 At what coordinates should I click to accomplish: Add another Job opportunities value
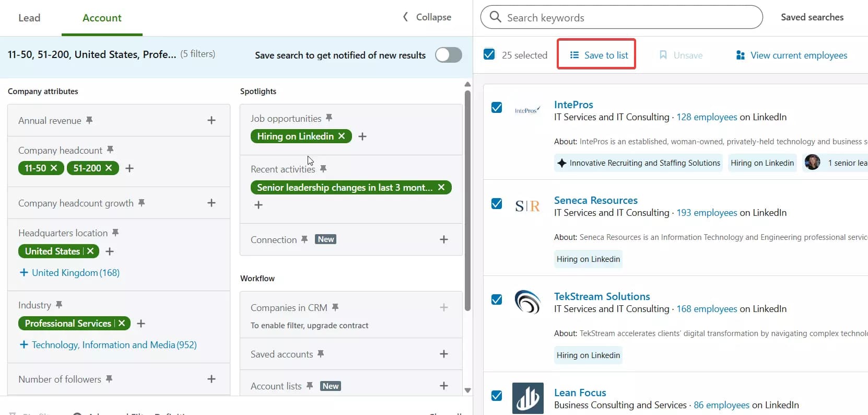pos(362,136)
